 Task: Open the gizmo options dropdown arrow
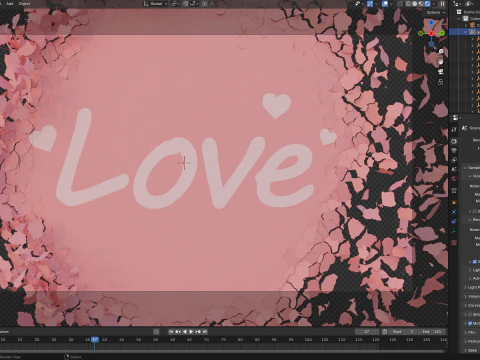pyautogui.click(x=376, y=4)
